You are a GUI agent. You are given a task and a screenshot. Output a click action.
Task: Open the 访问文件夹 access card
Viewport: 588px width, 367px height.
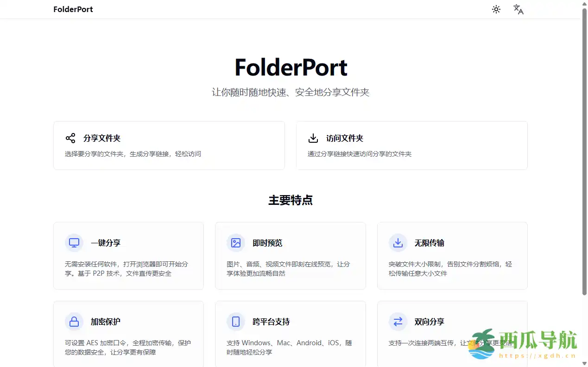coord(411,145)
